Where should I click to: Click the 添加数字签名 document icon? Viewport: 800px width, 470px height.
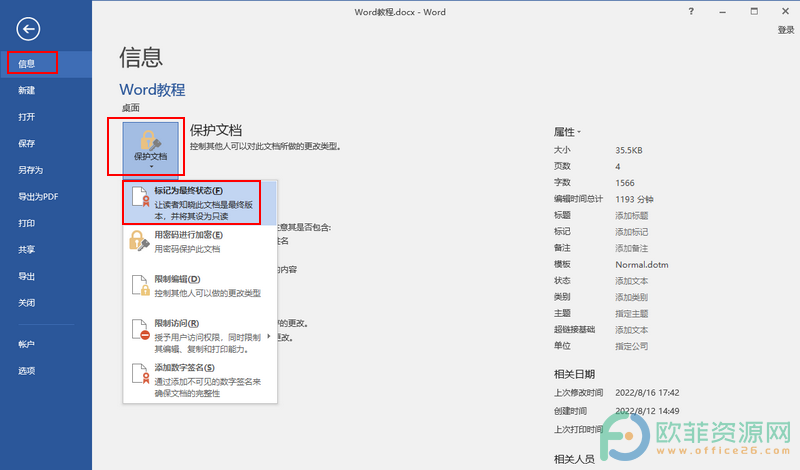coord(140,374)
